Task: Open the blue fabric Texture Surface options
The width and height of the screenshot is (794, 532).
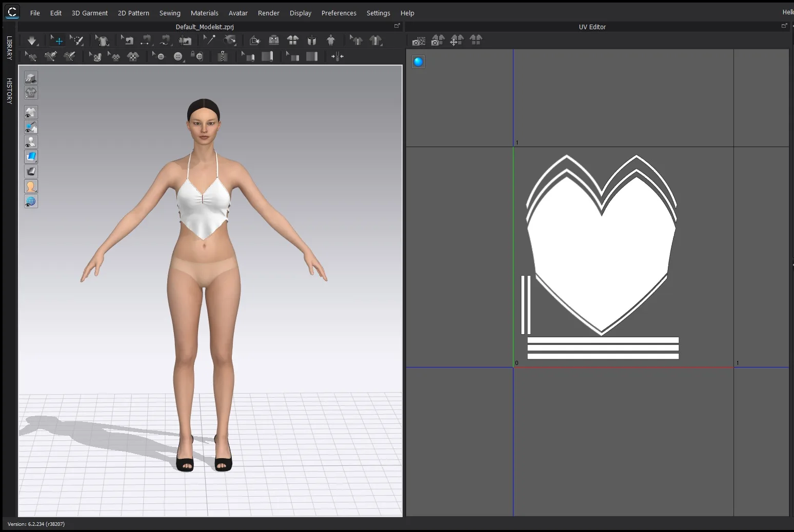Action: click(31, 157)
